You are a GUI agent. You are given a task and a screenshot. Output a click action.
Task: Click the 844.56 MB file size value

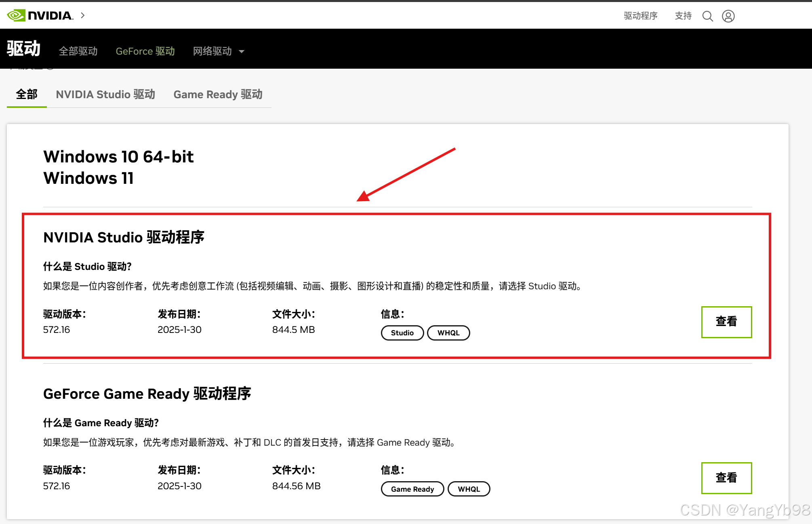[296, 486]
